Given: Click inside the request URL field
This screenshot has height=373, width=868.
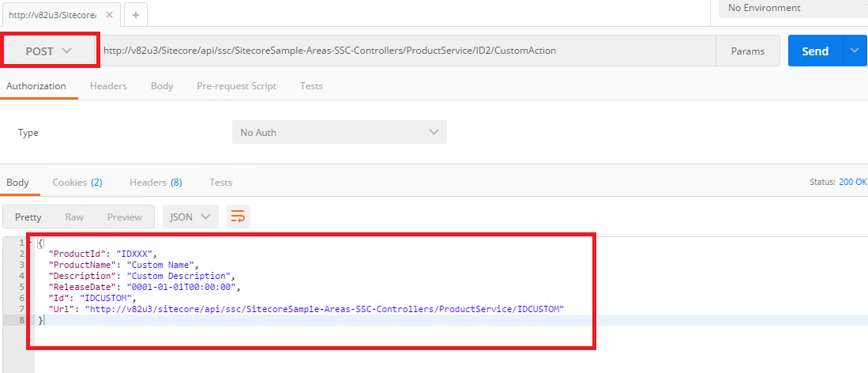Looking at the screenshot, I should click(407, 51).
